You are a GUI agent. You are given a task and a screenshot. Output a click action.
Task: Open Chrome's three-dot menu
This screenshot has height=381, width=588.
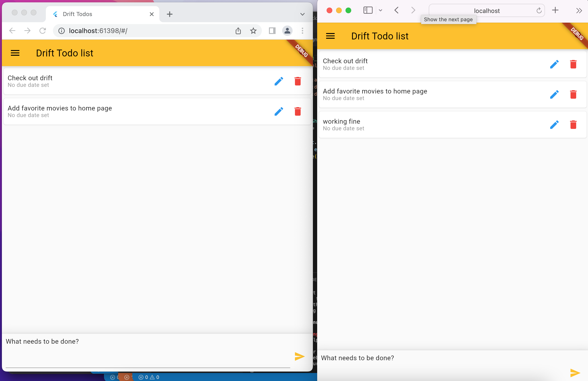pos(303,31)
